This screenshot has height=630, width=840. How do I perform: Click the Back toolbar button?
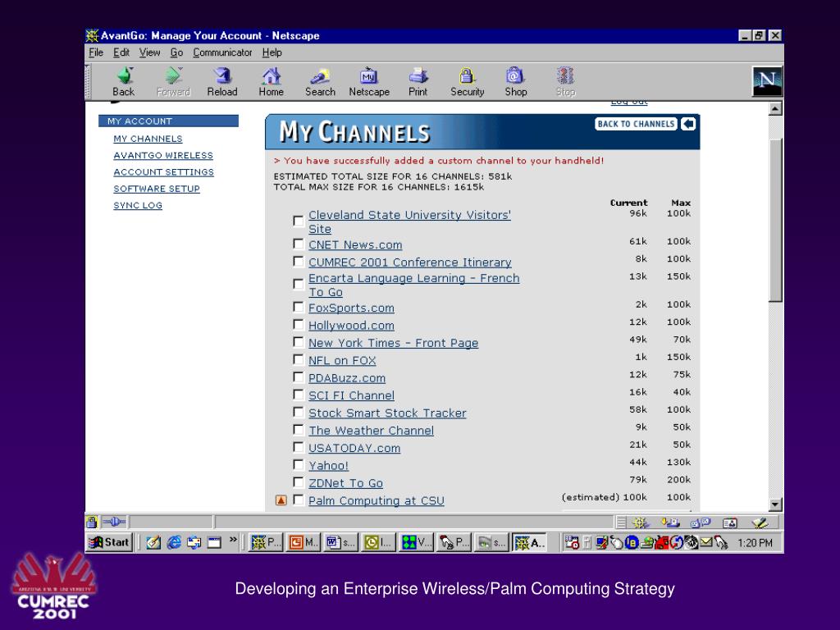point(124,81)
